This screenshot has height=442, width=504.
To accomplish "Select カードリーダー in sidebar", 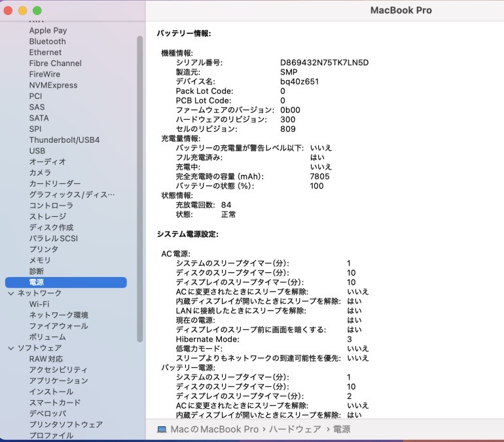I will (54, 183).
